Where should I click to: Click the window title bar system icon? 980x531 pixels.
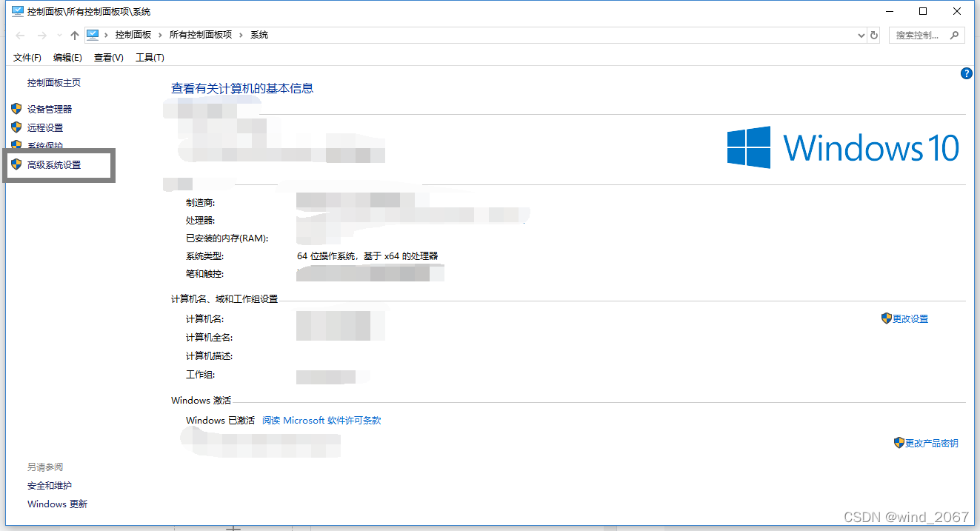point(18,11)
